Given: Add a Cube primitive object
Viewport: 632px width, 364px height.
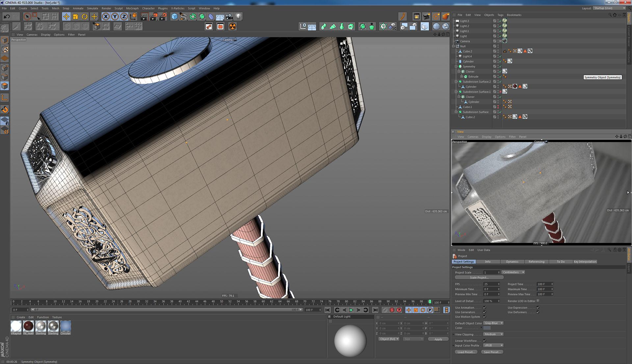Looking at the screenshot, I should click(174, 16).
